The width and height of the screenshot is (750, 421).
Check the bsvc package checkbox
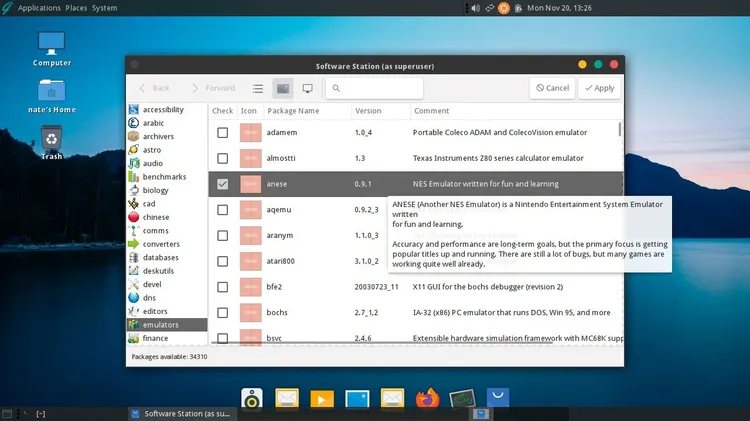[x=222, y=338]
